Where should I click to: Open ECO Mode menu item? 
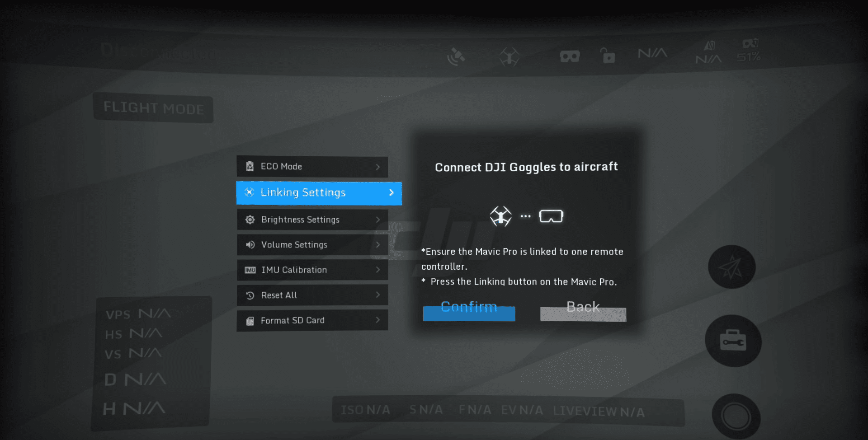312,167
